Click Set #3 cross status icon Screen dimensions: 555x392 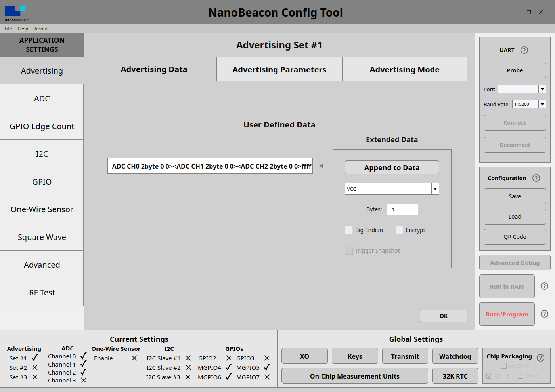tap(35, 377)
